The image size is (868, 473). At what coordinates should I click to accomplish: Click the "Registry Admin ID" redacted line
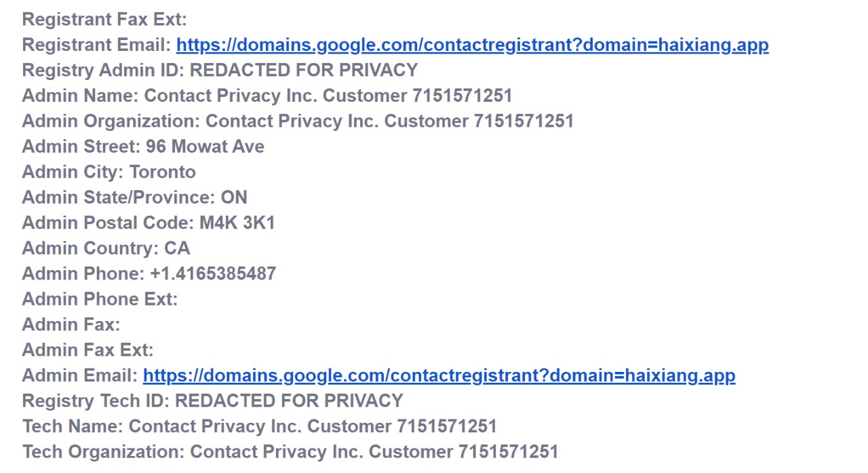pos(220,71)
